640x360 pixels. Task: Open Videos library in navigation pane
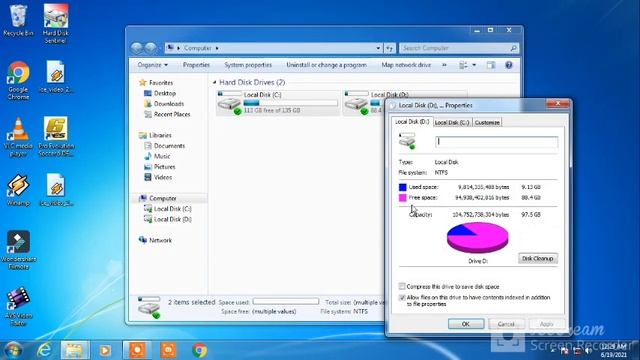(x=162, y=178)
